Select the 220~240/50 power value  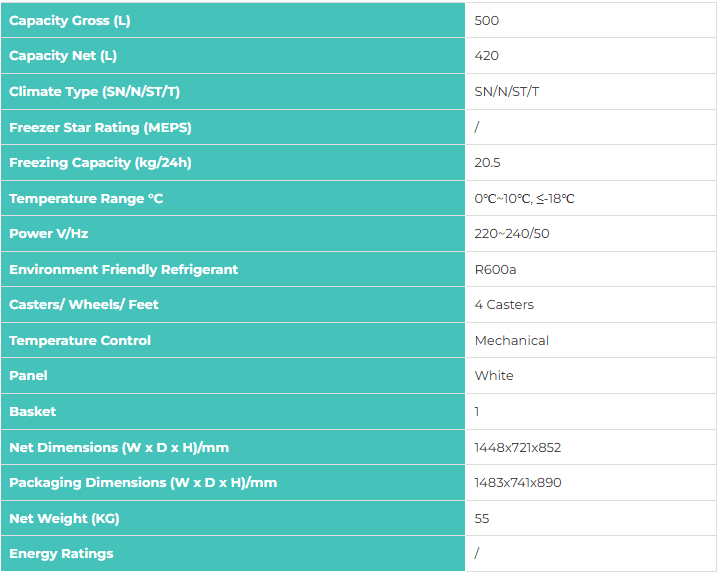(x=512, y=233)
